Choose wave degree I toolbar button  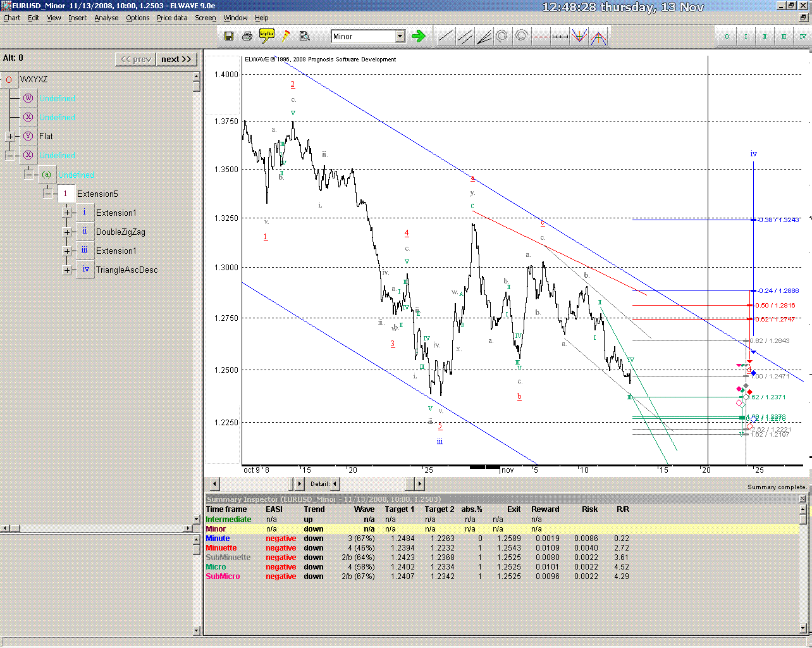coord(746,37)
